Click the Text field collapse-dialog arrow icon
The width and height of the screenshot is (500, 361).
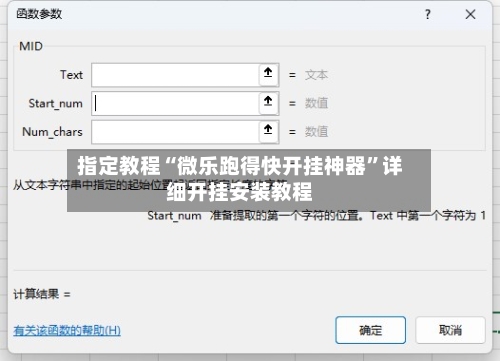(x=268, y=73)
